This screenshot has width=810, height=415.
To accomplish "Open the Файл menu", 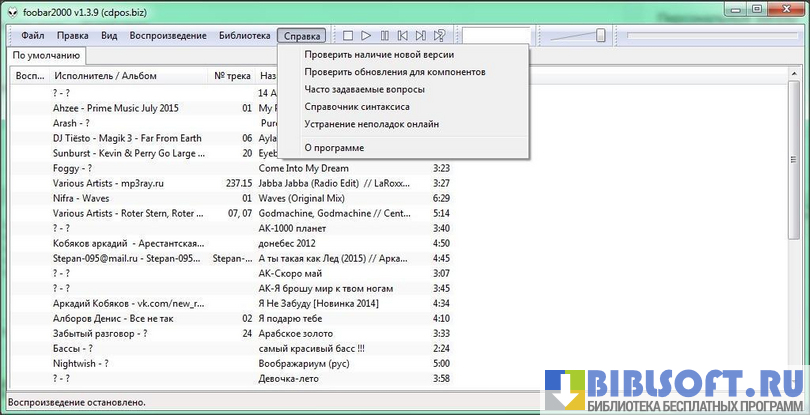I will (x=32, y=36).
